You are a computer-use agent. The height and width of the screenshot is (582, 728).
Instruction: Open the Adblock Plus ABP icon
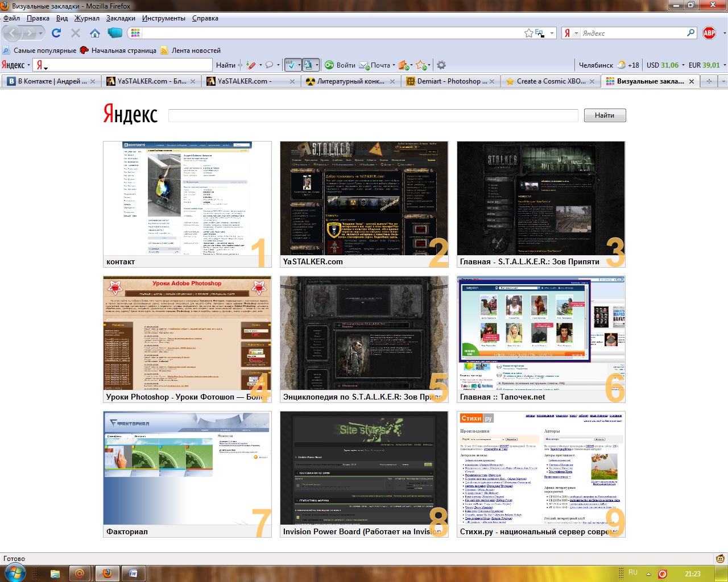pos(709,33)
